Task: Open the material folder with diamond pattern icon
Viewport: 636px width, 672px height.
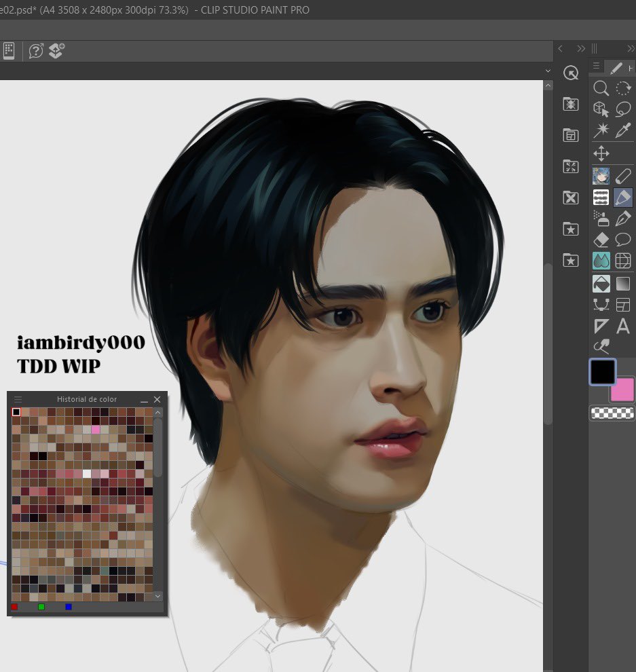Action: tap(571, 104)
